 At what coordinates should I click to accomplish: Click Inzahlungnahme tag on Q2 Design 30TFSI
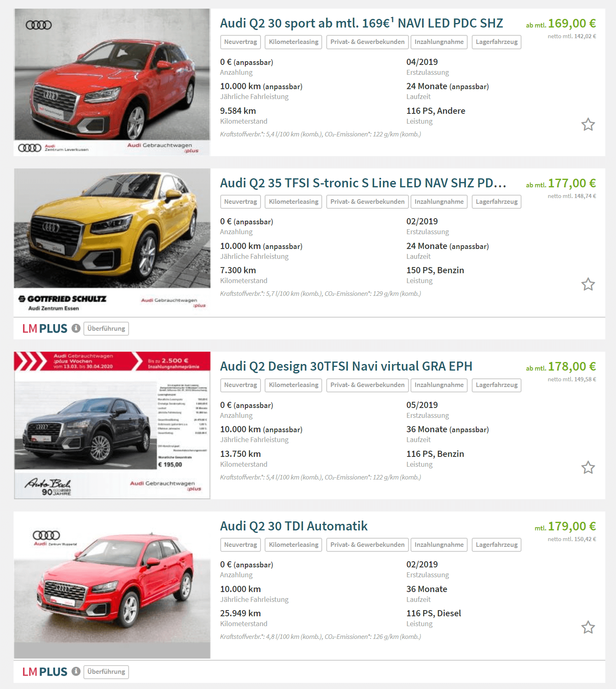[x=439, y=385]
